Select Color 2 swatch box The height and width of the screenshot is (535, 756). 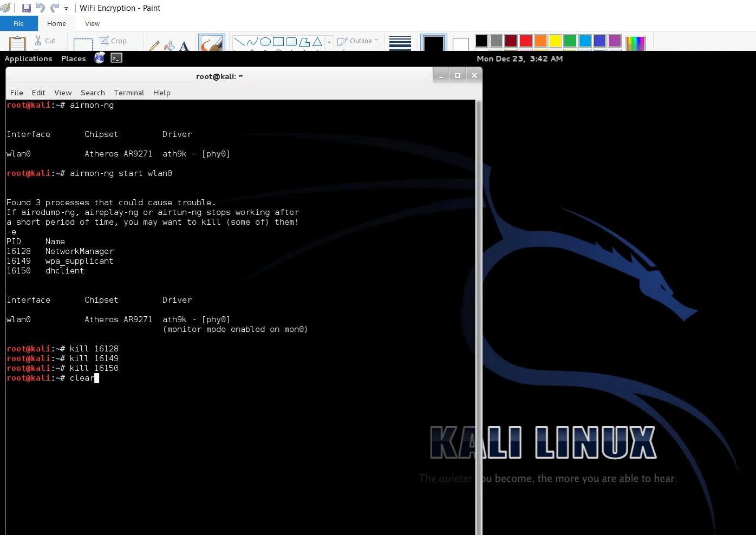460,43
